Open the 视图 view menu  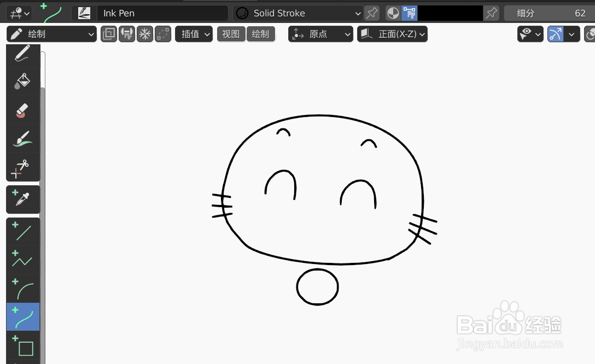click(231, 34)
